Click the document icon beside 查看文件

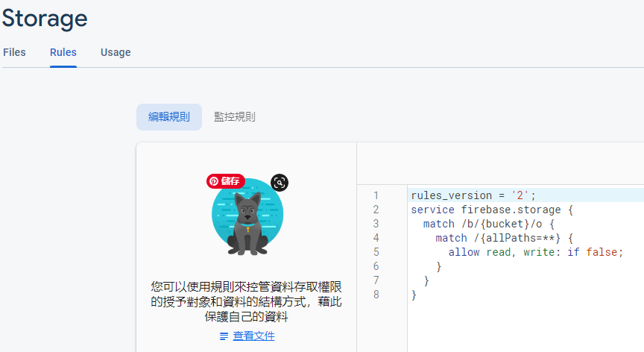click(x=224, y=336)
